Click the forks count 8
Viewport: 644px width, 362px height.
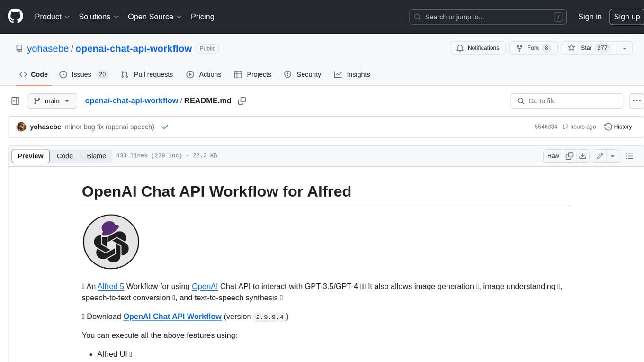click(x=546, y=48)
